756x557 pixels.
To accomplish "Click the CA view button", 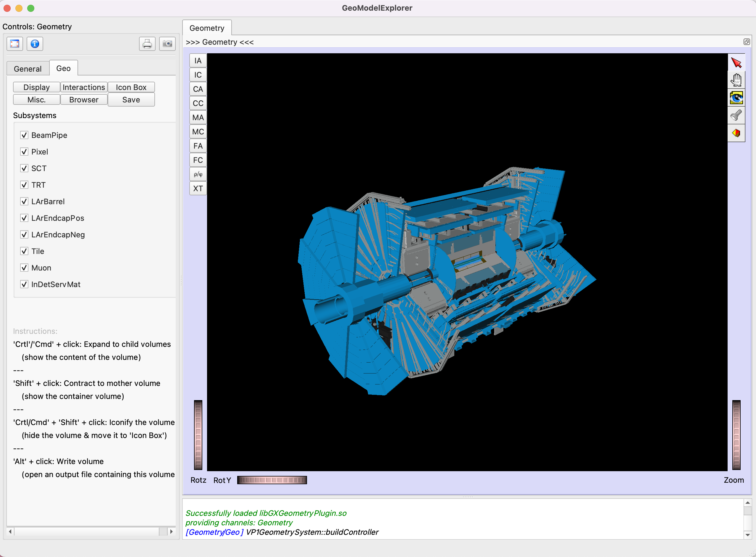I will (x=198, y=89).
